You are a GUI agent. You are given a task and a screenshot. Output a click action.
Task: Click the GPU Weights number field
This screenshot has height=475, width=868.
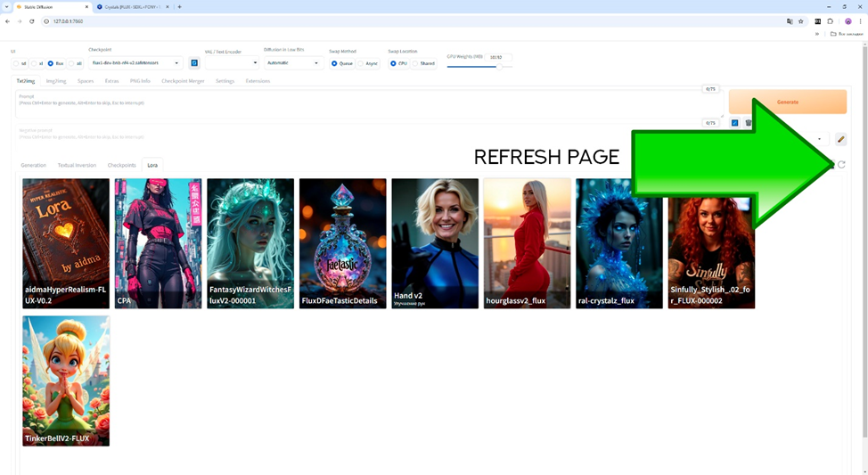pyautogui.click(x=497, y=57)
